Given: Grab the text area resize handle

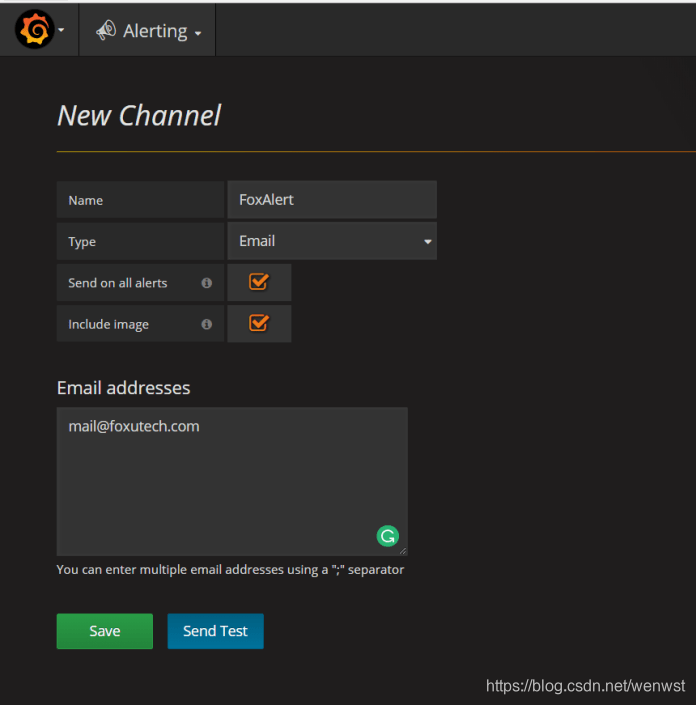Looking at the screenshot, I should [403, 551].
